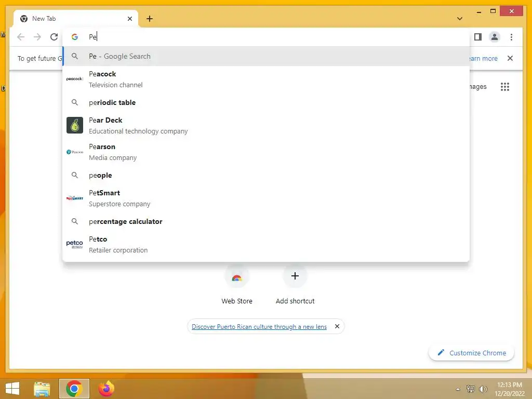Click the Pearson logo icon

[x=75, y=152]
